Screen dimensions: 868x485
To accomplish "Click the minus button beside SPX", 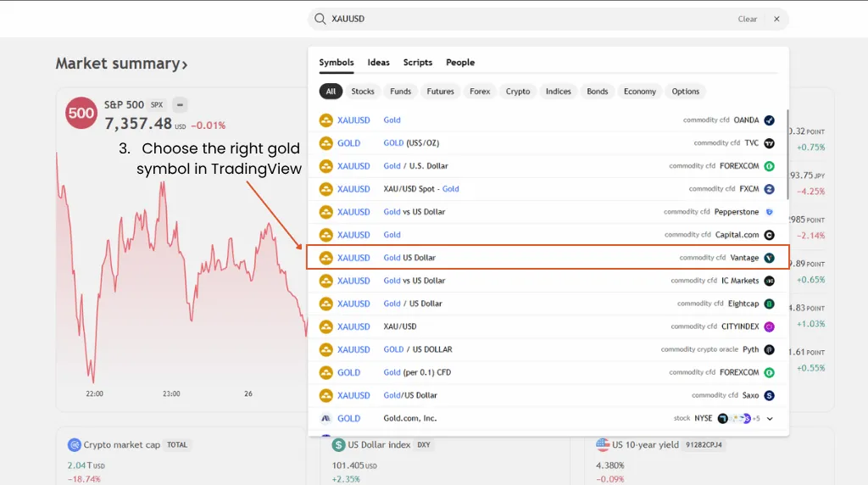I will coord(180,104).
